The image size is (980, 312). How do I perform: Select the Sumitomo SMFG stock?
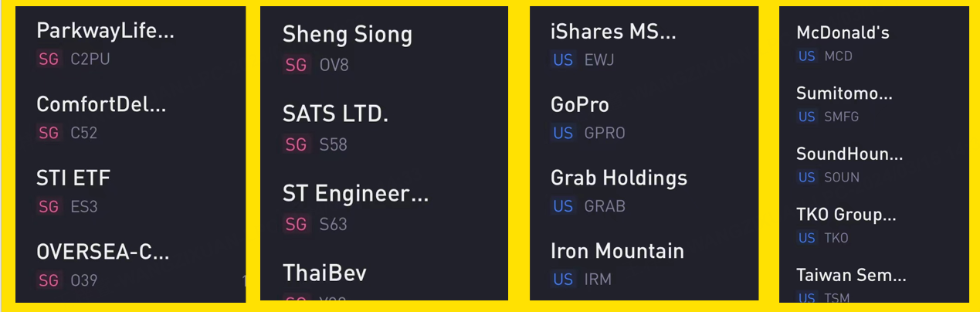[874, 103]
